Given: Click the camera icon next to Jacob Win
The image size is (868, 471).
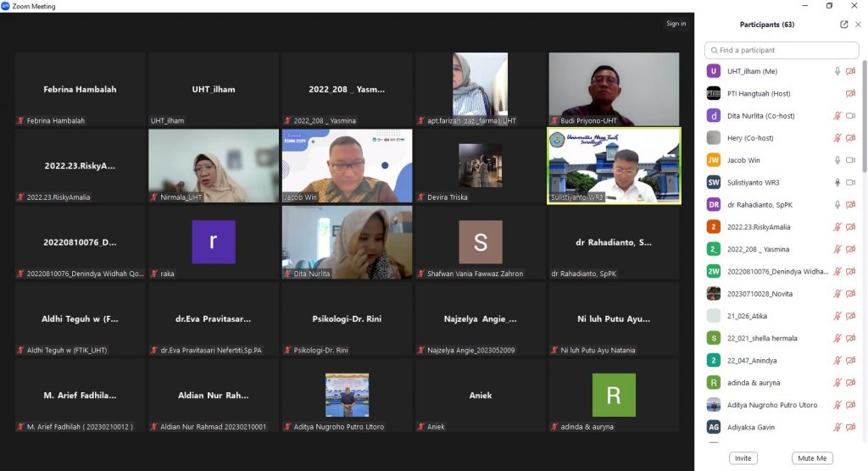Looking at the screenshot, I should click(x=850, y=159).
